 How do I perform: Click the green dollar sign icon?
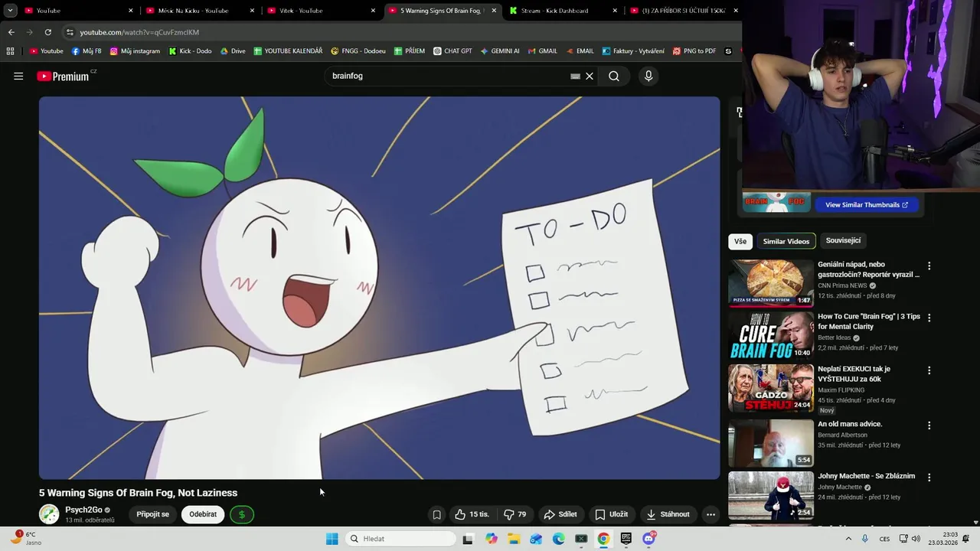[x=242, y=514]
